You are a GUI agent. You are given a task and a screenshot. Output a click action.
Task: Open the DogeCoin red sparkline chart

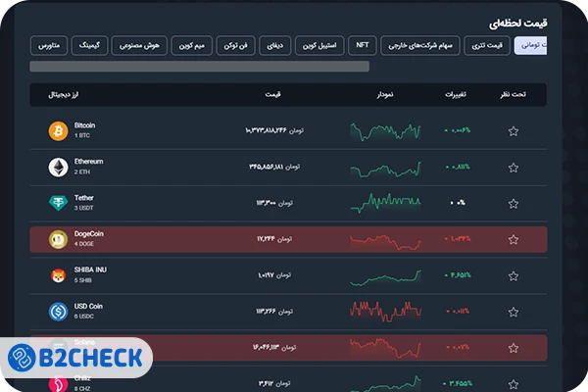click(385, 242)
